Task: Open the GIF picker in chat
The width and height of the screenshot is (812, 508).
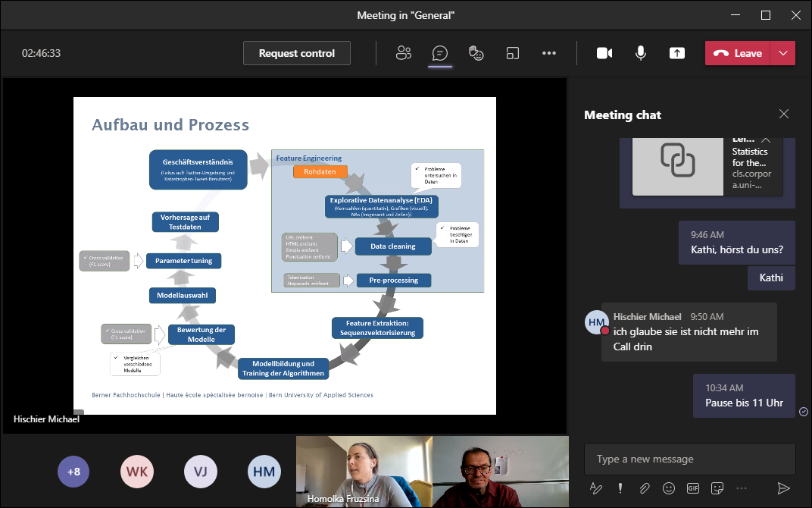Action: click(x=692, y=488)
